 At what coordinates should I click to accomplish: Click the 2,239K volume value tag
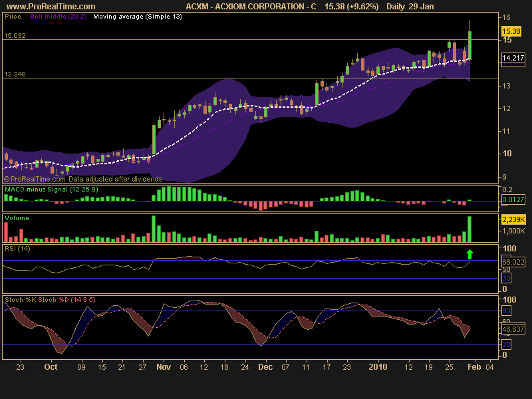[x=513, y=220]
